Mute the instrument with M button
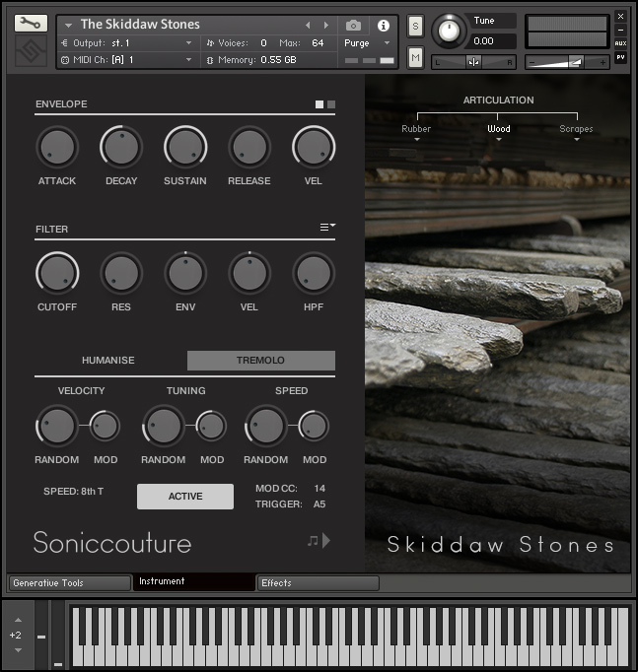Screen dimensions: 638x672 [415, 57]
